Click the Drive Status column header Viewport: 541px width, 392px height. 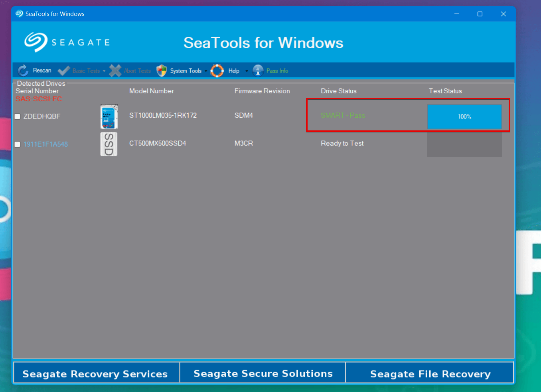[x=339, y=91]
